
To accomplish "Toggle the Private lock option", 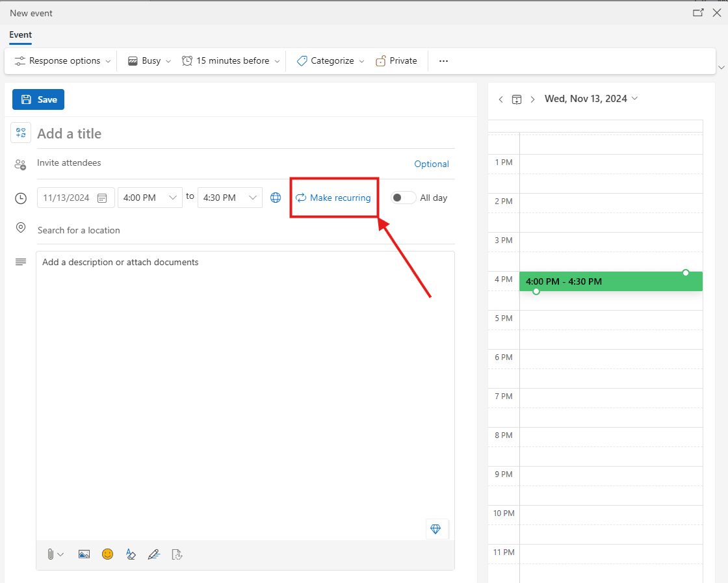I will tap(396, 60).
